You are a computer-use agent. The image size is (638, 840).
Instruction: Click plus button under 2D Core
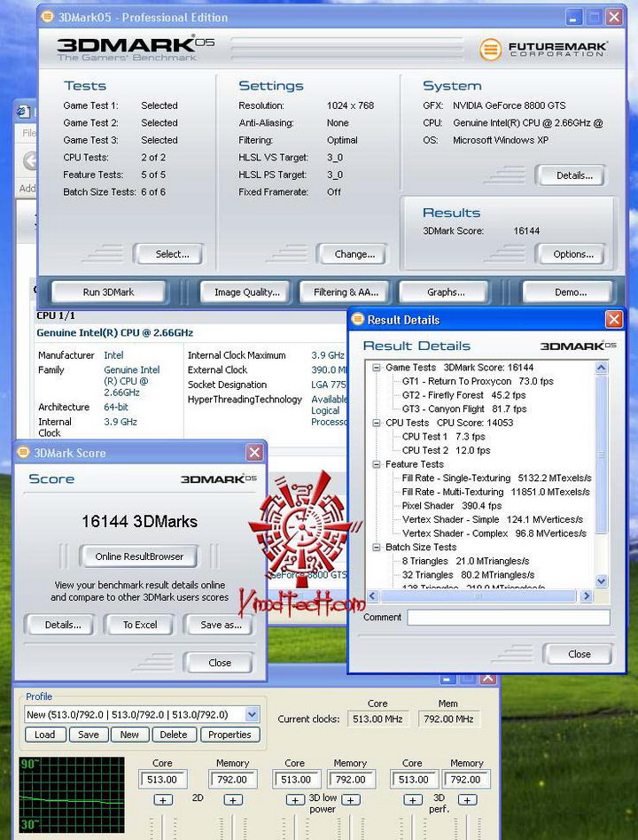point(163,800)
